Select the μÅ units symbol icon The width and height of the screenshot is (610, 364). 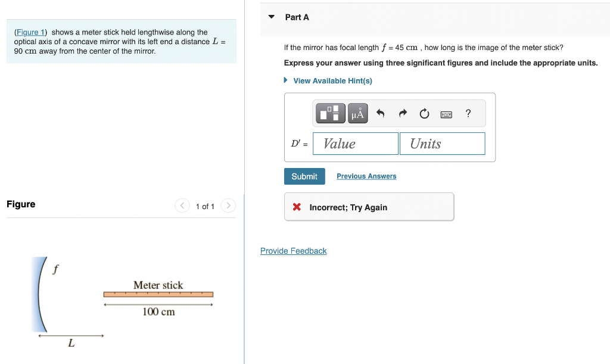[x=357, y=113]
